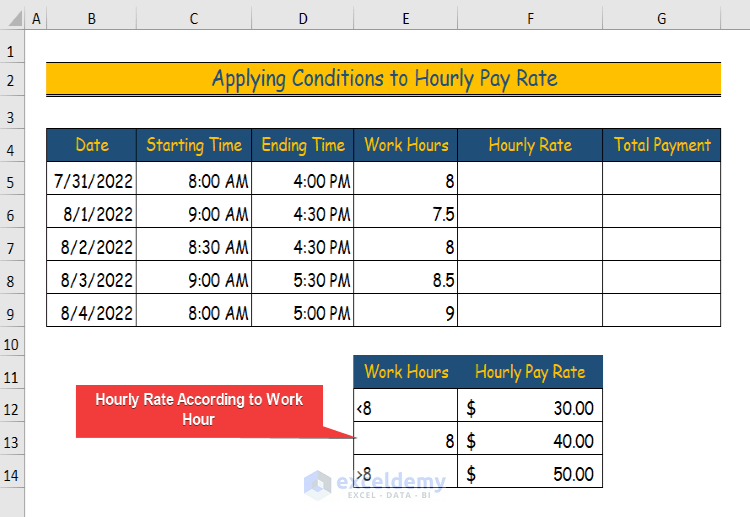Image resolution: width=750 pixels, height=517 pixels.
Task: Click the 'Date' header cell
Action: pos(91,145)
